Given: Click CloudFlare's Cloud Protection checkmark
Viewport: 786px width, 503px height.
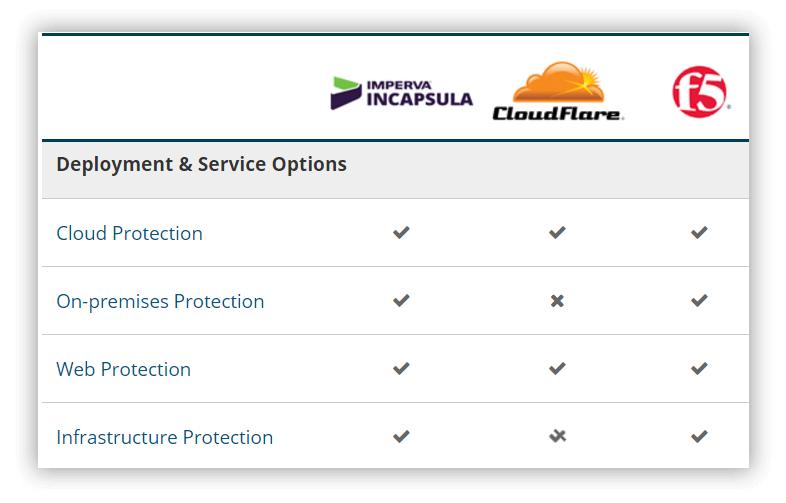Looking at the screenshot, I should click(x=557, y=233).
